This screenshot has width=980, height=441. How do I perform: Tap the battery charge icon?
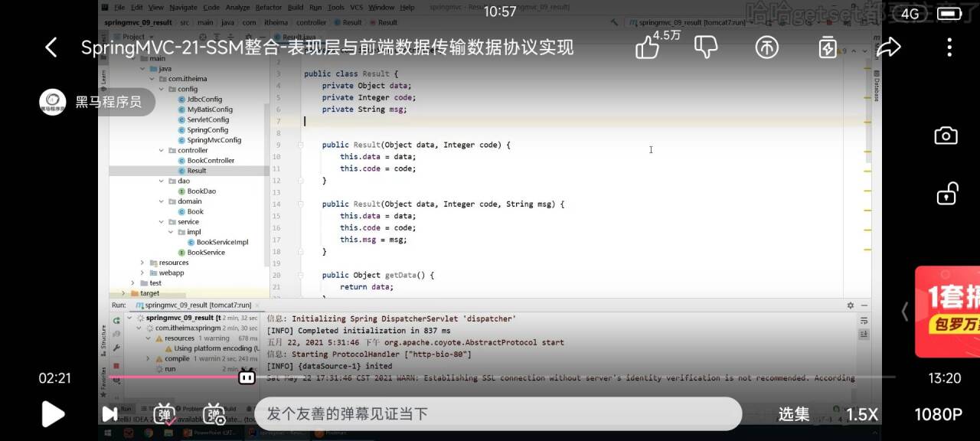point(828,47)
